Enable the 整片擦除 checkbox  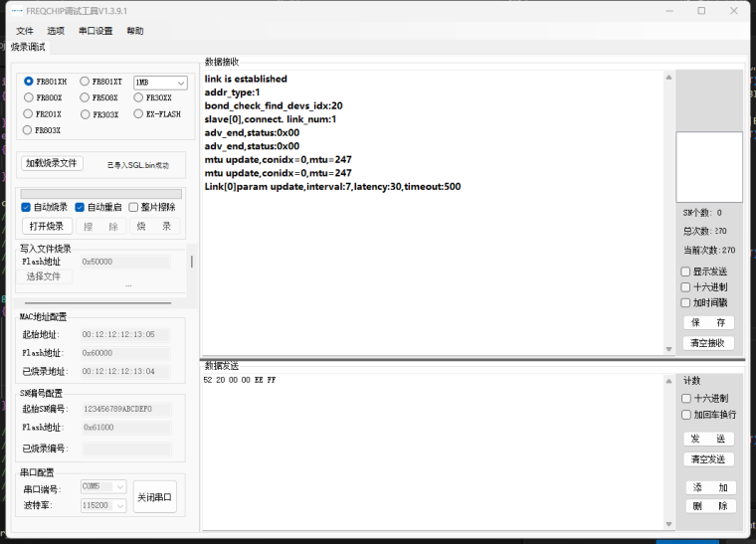[133, 207]
